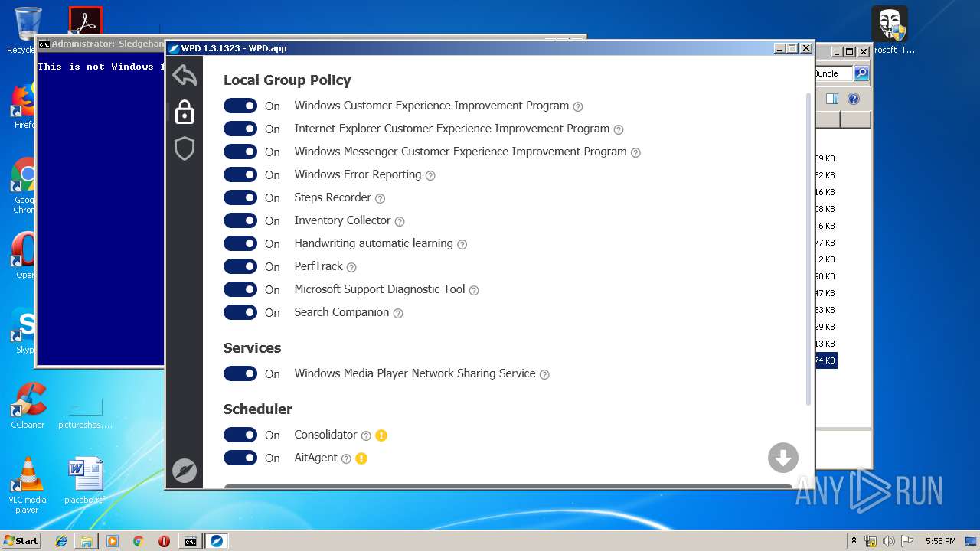Toggle Steps Recorder switch

[x=240, y=197]
